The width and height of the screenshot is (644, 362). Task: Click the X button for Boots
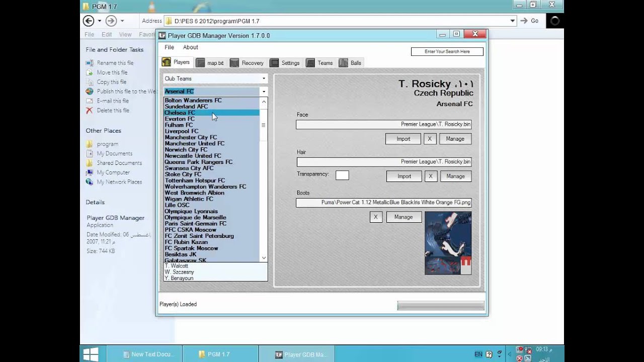pyautogui.click(x=375, y=217)
